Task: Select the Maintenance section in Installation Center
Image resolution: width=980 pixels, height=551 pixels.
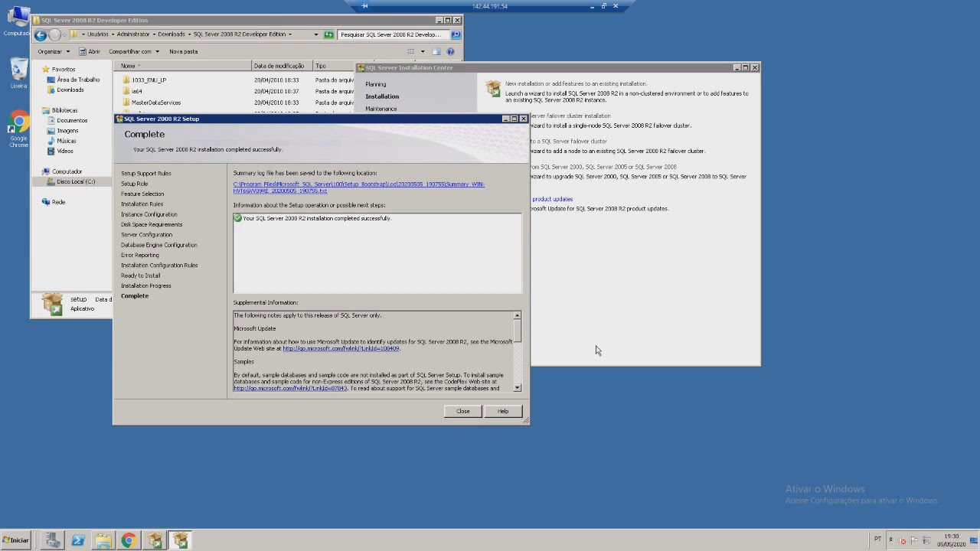Action: [x=381, y=109]
